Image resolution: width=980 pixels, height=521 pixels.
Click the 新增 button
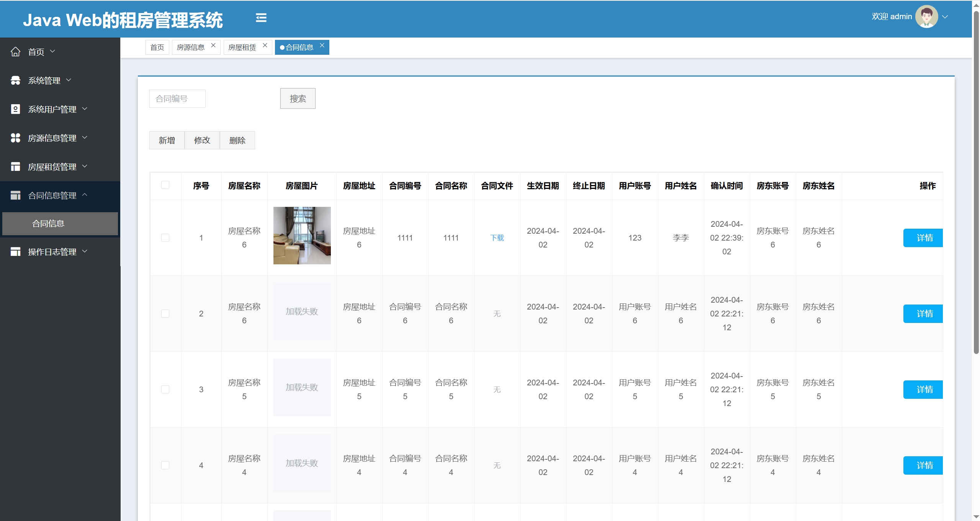[x=167, y=140]
